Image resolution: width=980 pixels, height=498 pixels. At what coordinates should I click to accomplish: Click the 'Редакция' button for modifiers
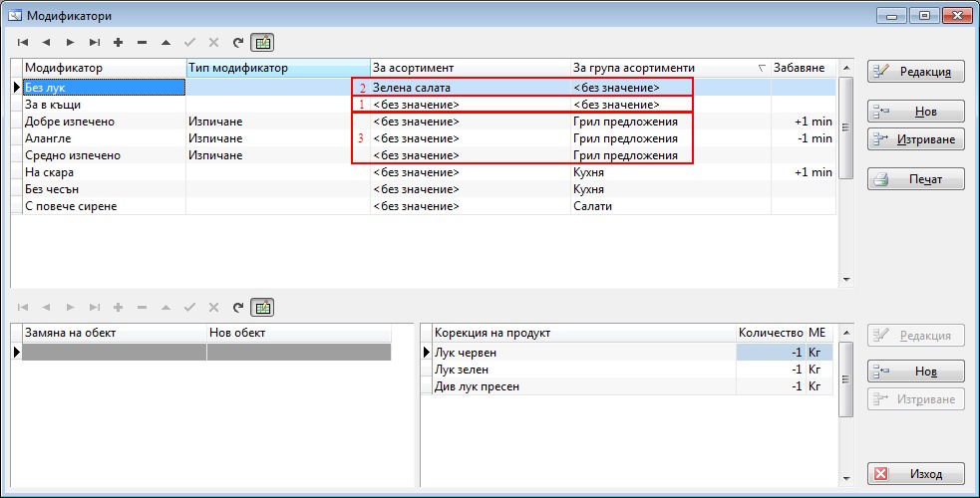[916, 71]
